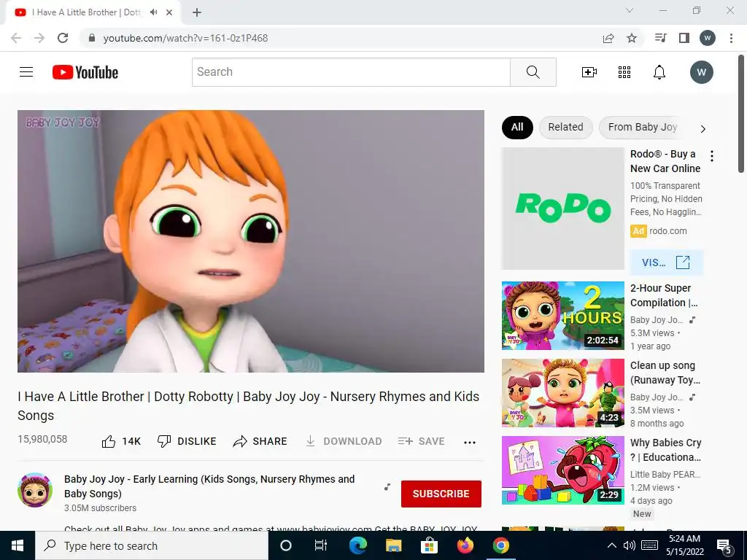Open the notifications bell
747x560 pixels.
tap(659, 72)
